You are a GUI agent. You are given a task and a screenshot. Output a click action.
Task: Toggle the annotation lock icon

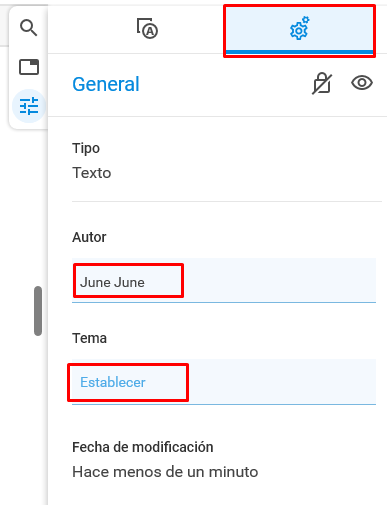click(322, 83)
